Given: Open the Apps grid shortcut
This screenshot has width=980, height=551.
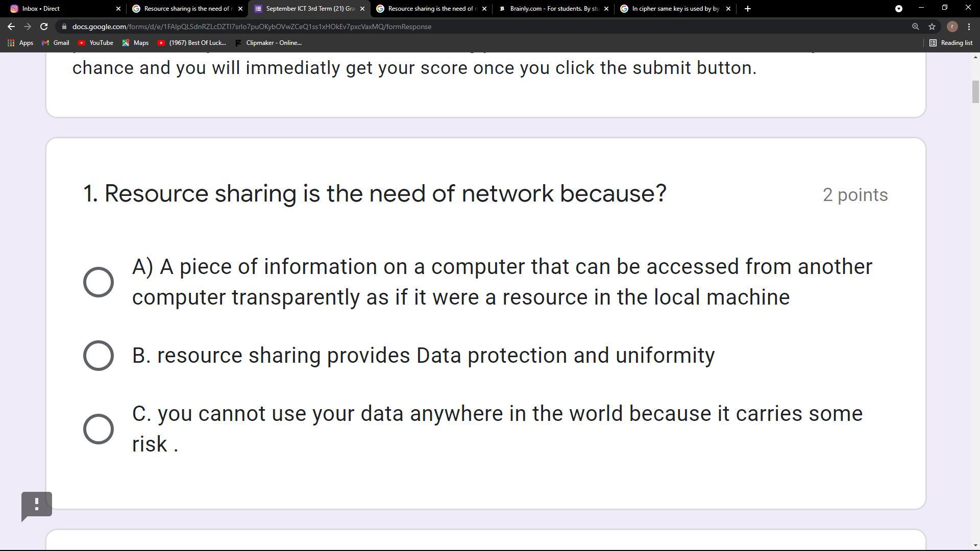Looking at the screenshot, I should tap(20, 43).
